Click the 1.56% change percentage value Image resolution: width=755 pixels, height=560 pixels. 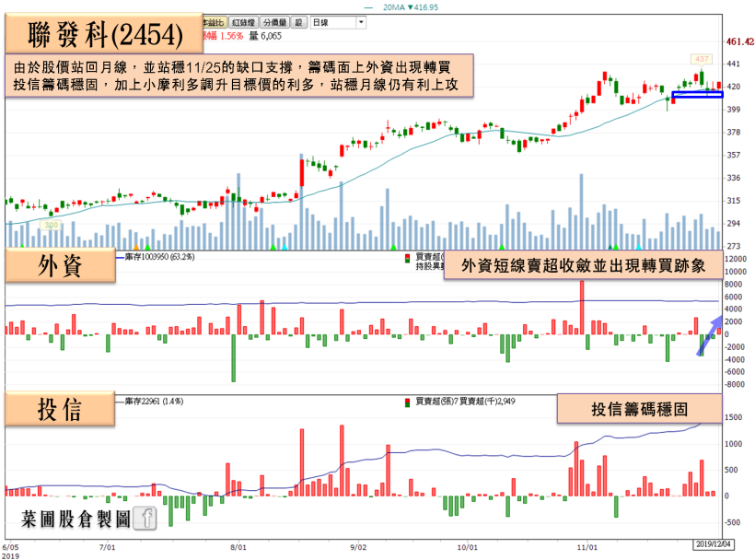(x=232, y=36)
